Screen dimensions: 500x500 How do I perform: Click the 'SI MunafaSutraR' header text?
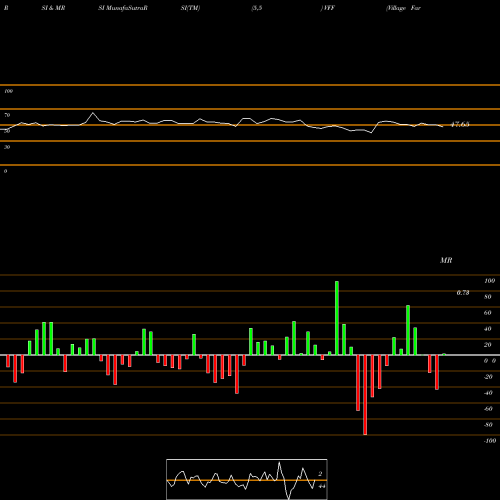coord(123,8)
